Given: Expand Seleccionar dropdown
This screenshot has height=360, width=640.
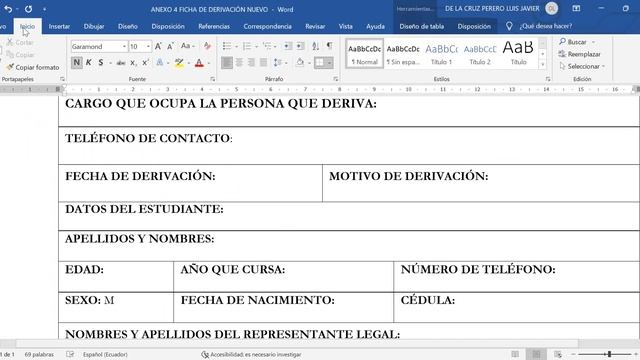Looking at the screenshot, I should pos(583,66).
